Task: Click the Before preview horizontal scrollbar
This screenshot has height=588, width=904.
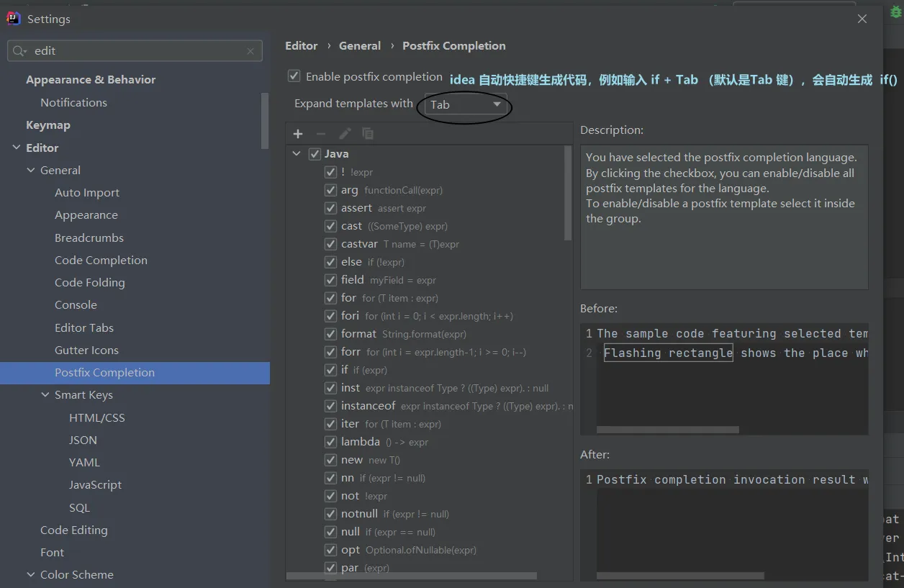Action: [668, 430]
